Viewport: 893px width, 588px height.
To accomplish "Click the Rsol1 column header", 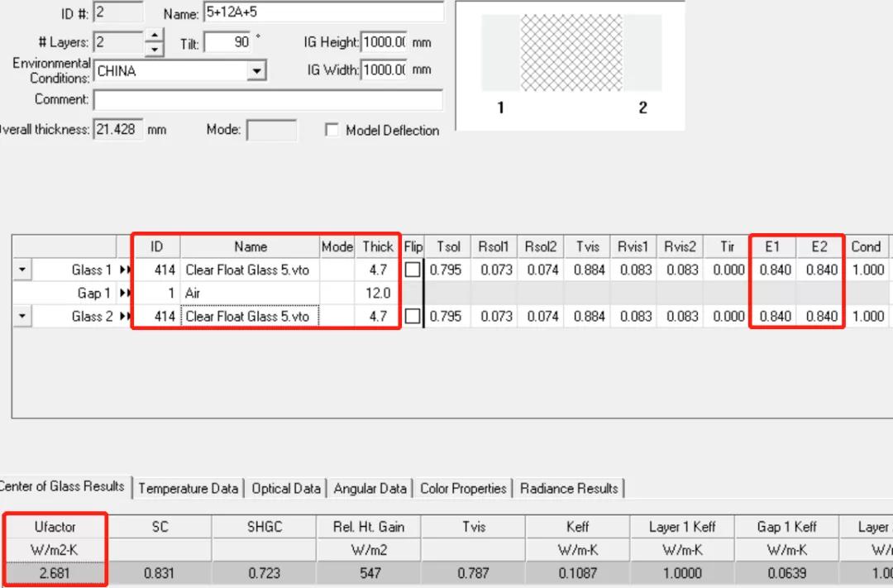I will (x=494, y=246).
